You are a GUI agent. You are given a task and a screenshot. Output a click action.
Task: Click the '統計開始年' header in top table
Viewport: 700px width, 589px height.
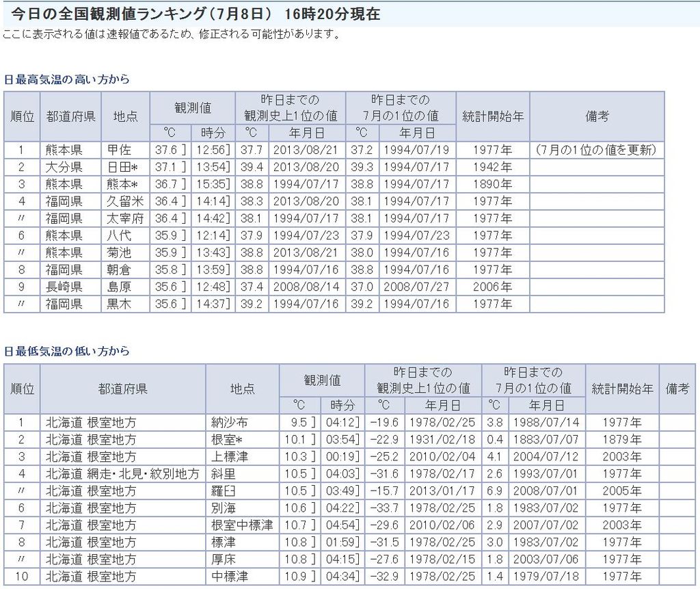click(493, 116)
